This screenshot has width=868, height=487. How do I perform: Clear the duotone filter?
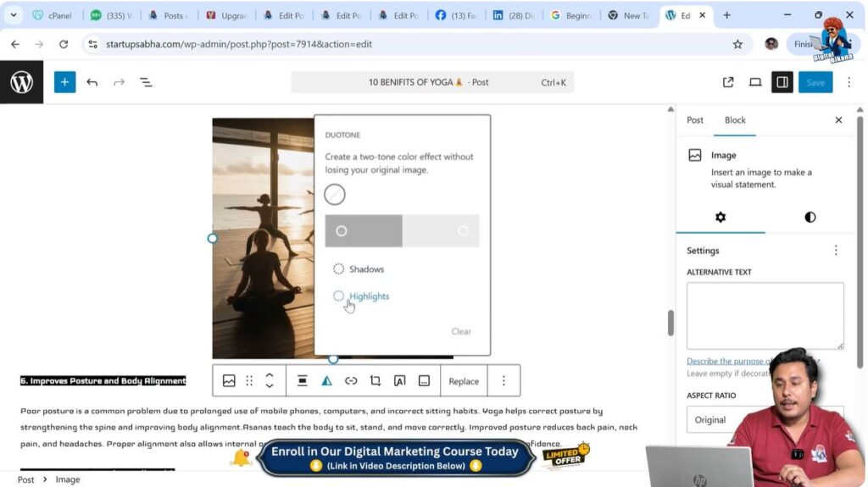(461, 331)
